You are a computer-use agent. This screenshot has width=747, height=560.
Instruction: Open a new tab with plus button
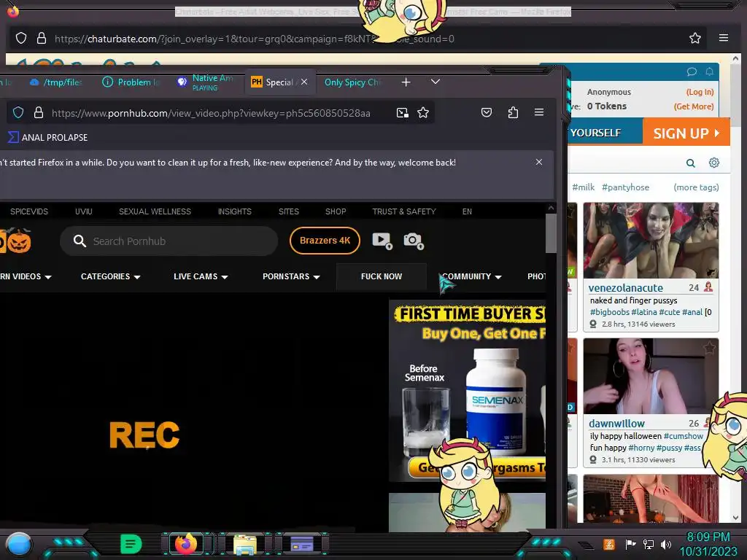(406, 82)
